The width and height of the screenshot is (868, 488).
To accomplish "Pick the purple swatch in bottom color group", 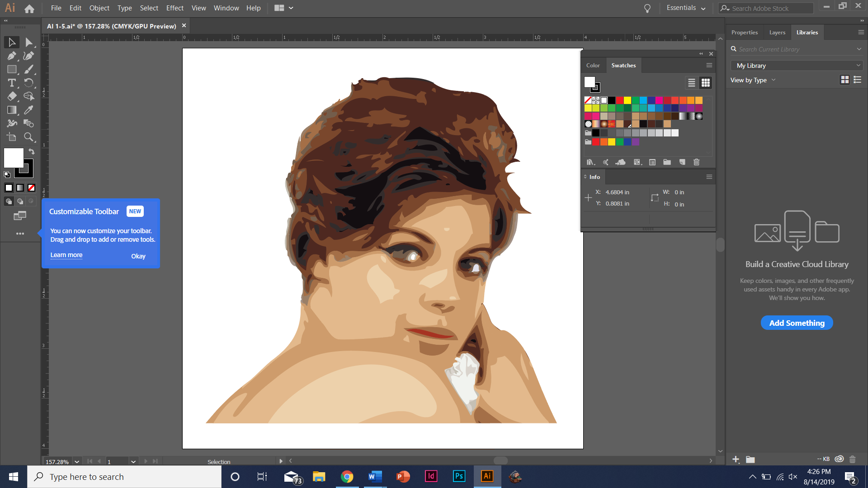I will (x=636, y=142).
